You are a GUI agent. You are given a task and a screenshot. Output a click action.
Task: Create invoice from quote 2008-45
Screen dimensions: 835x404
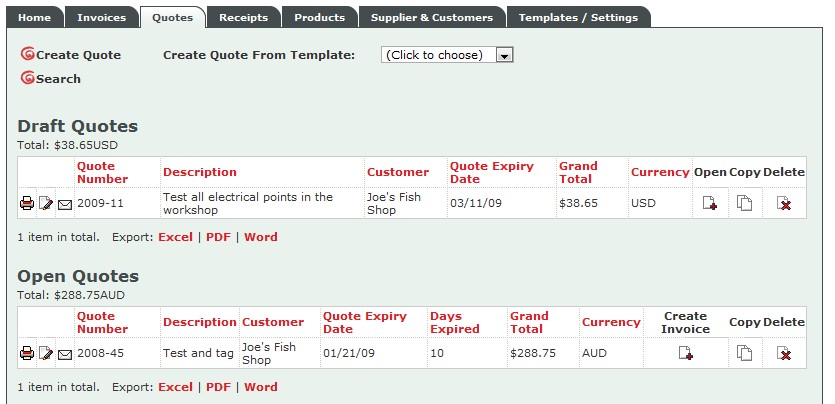(685, 353)
